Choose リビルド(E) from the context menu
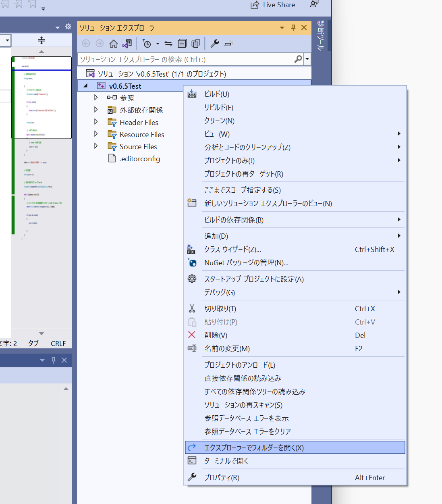 [295, 107]
